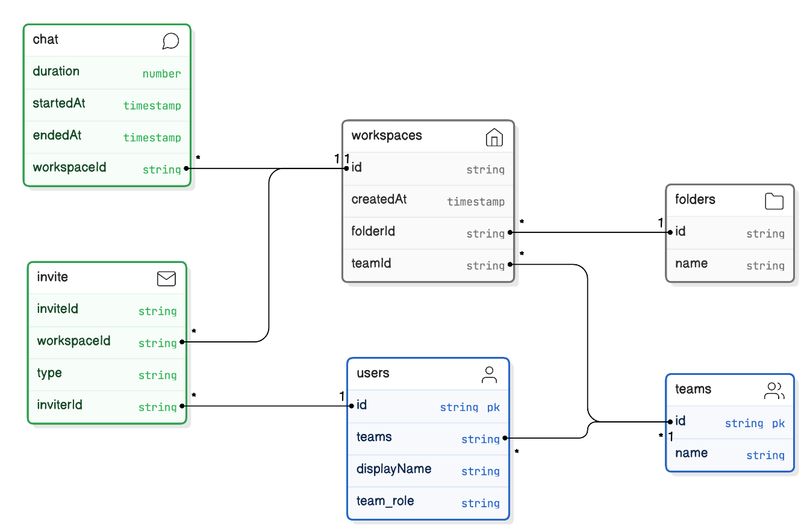The height and width of the screenshot is (532, 807).
Task: Click the string type beside team_role
Action: click(x=481, y=504)
